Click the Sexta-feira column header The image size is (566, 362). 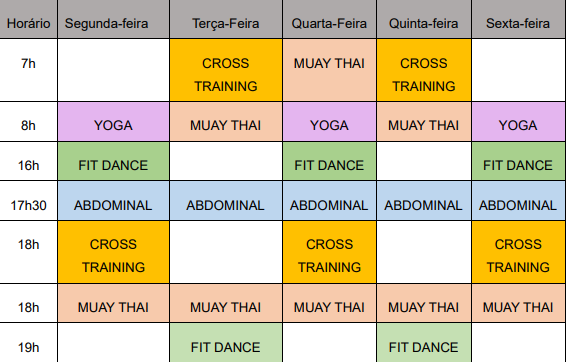[519, 19]
